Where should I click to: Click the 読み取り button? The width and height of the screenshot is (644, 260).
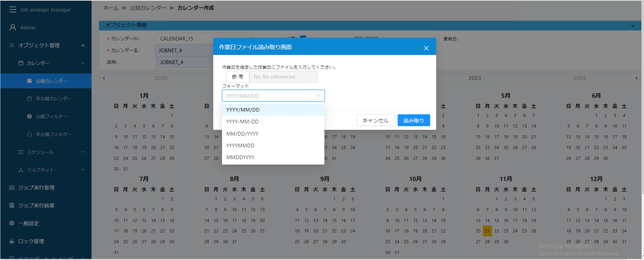(413, 120)
